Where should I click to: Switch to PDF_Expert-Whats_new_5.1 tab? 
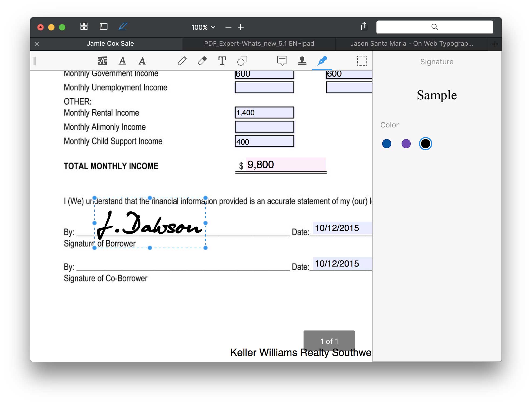click(259, 44)
